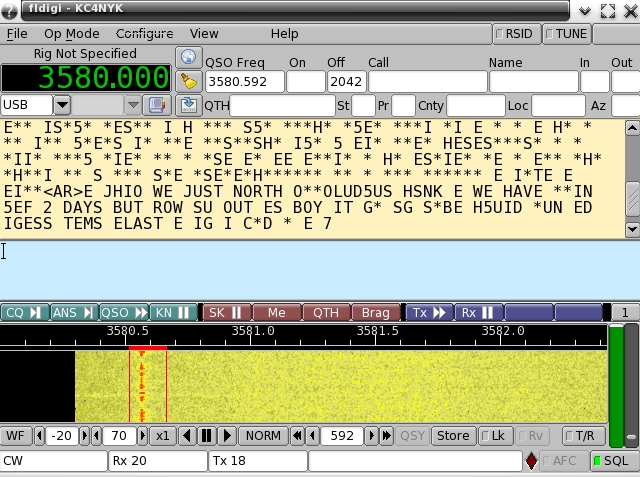Screen dimensions: 640x477
Task: Toggle the SQL squelch button
Action: tap(610, 461)
